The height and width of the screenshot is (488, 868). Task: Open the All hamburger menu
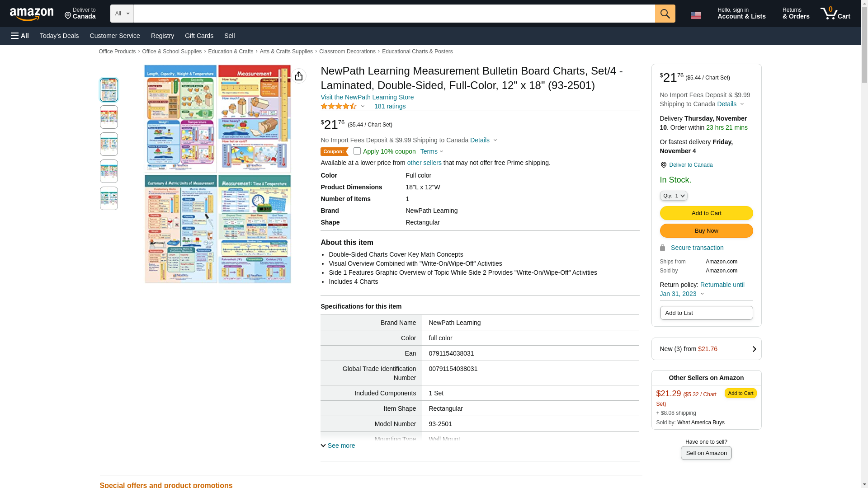[x=20, y=36]
